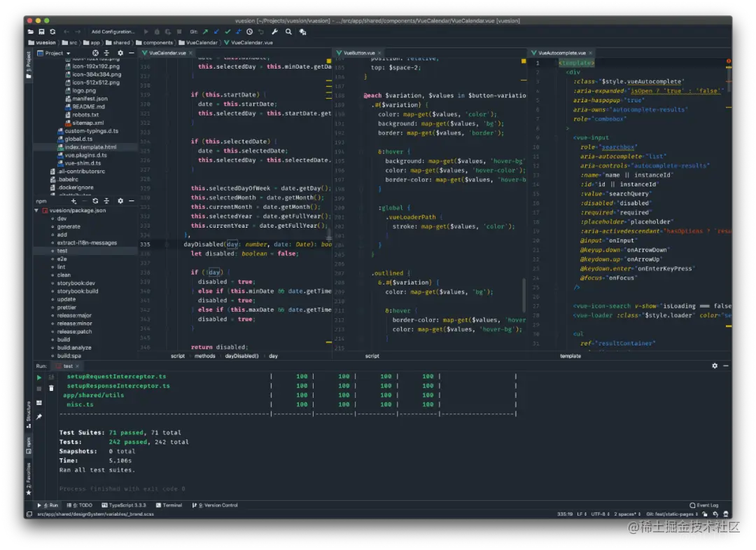756x550 pixels.
Task: Open the UTF-8 encoding selector
Action: tap(601, 514)
